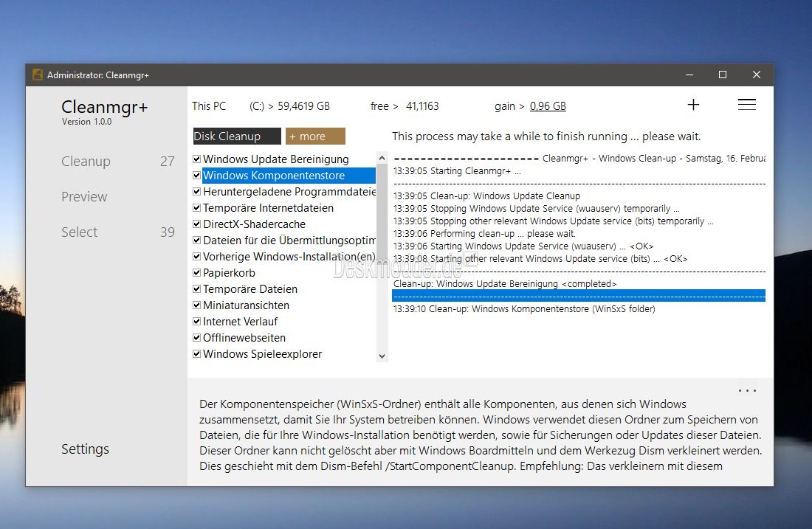Toggle the Papierkorb checkbox
Viewport: 812px width, 529px height.
coord(197,273)
